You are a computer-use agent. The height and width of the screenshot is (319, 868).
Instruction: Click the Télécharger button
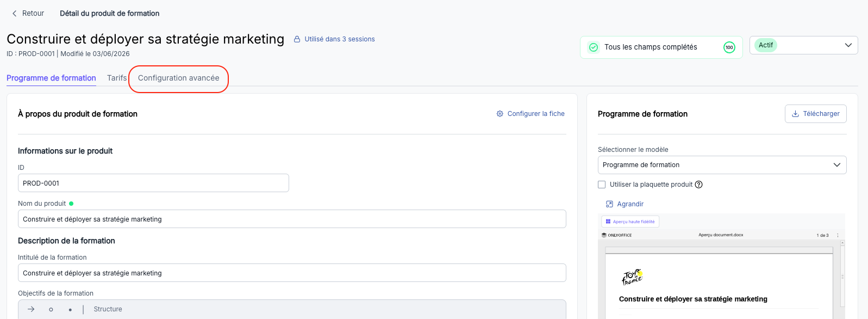(815, 114)
